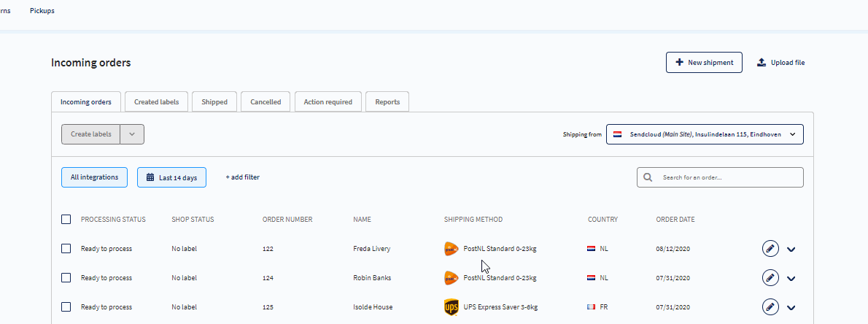Edit order 122 with the pencil icon
868x324 pixels.
coord(770,249)
